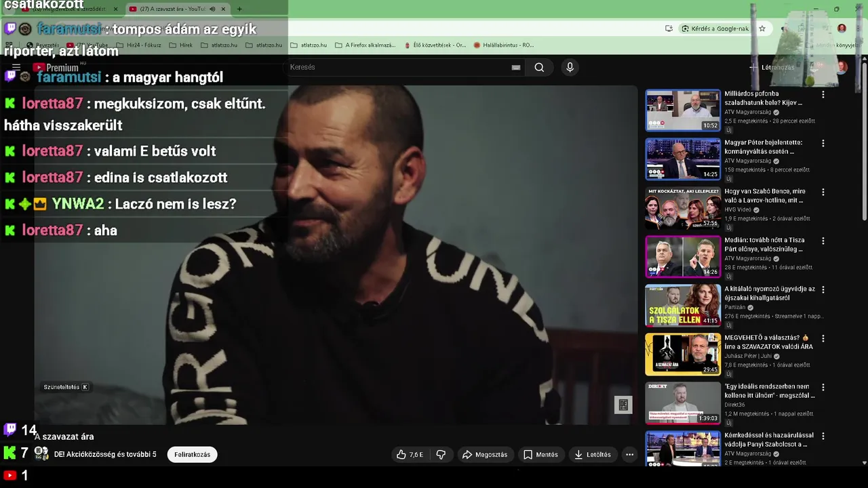Go to YouTube Premium home logo
This screenshot has width=868, height=488.
pos(56,67)
